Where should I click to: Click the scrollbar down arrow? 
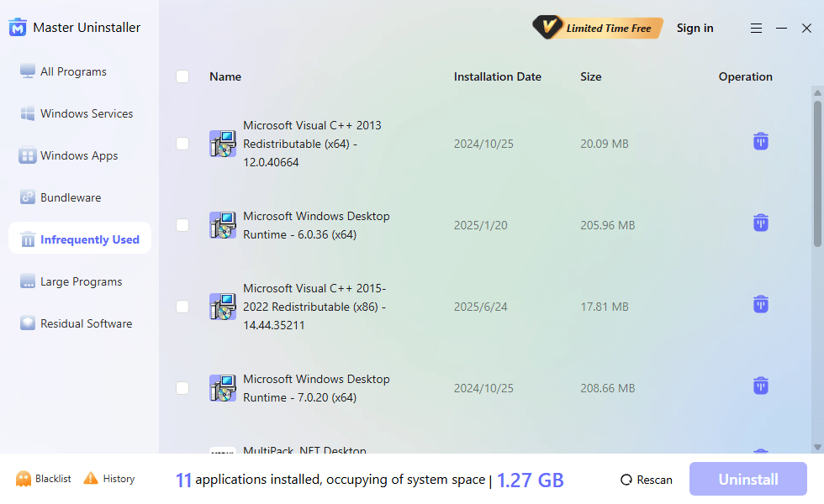click(817, 447)
